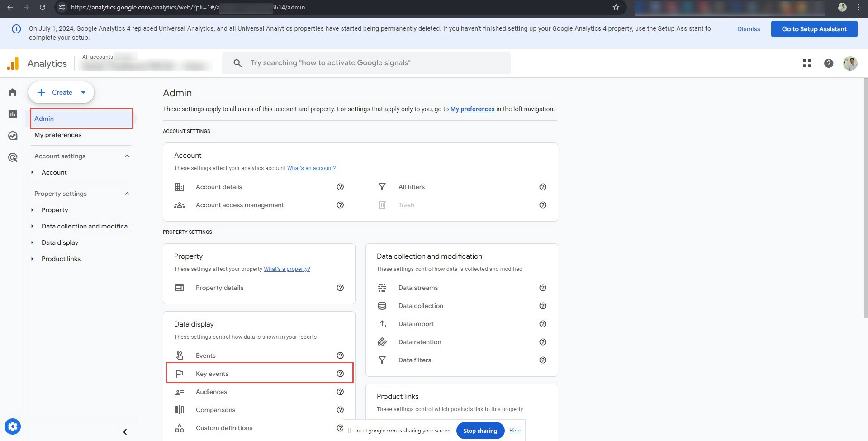The height and width of the screenshot is (441, 868).
Task: Open My preferences from the sidebar
Action: tap(58, 134)
